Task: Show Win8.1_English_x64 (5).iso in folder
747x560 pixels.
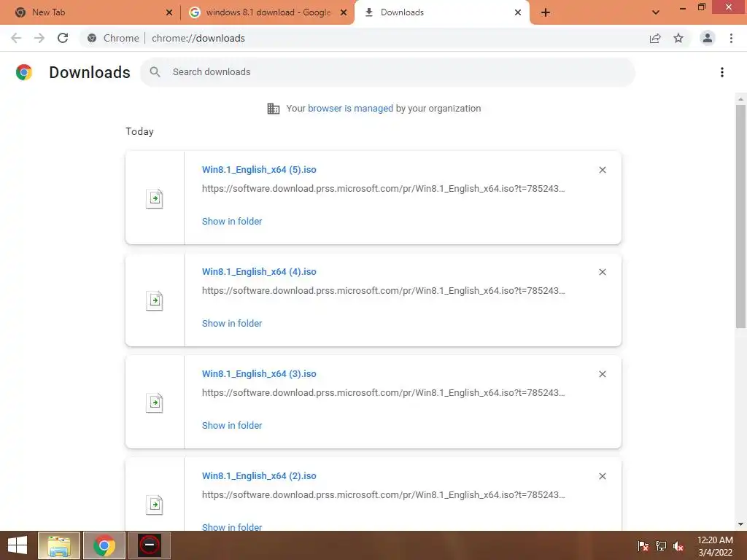Action: [232, 221]
